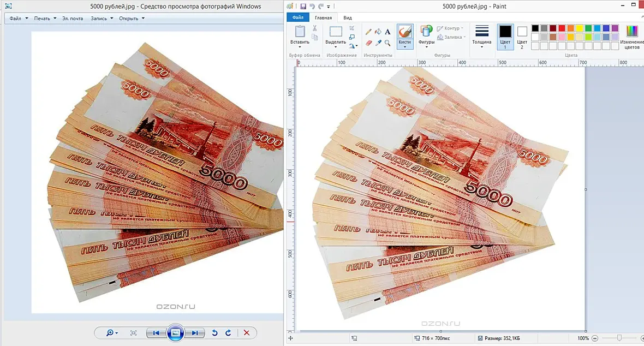Select Цвет 2 background color box
644x346 pixels.
[522, 37]
